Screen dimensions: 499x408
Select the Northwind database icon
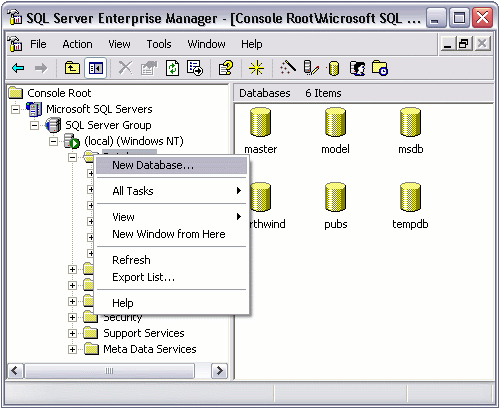[260, 197]
